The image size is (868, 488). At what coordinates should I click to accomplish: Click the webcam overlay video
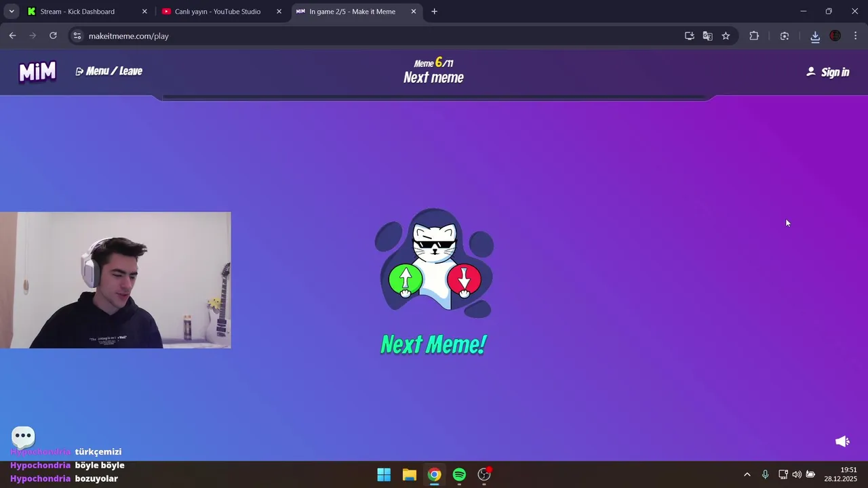coord(115,280)
